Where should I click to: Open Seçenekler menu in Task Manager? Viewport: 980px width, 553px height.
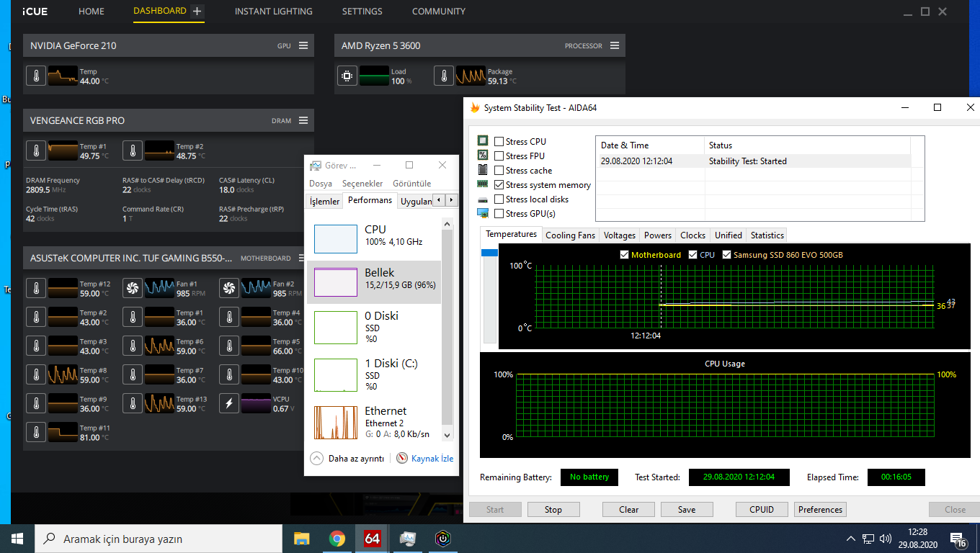(x=362, y=184)
